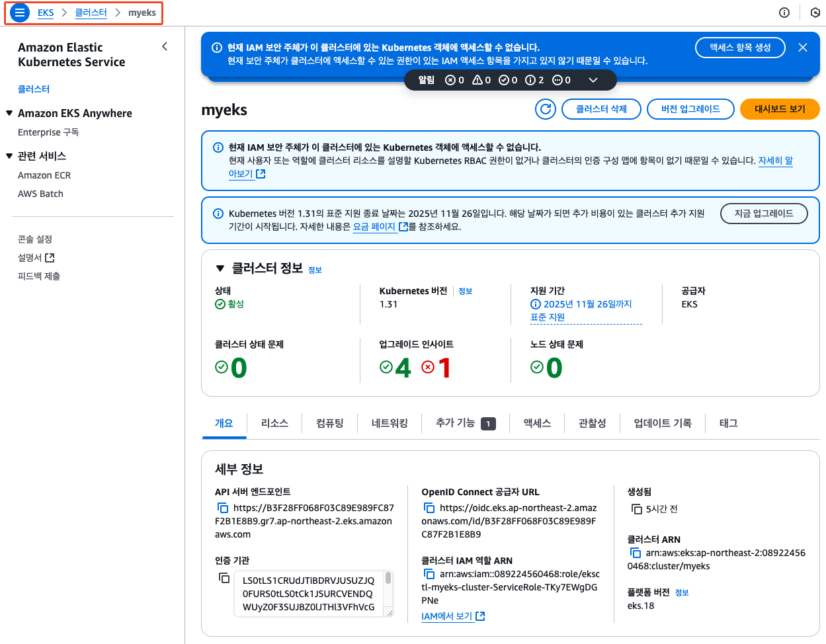Screen dimensions: 826x644
Task: Open the hamburger navigation menu
Action: pyautogui.click(x=20, y=13)
